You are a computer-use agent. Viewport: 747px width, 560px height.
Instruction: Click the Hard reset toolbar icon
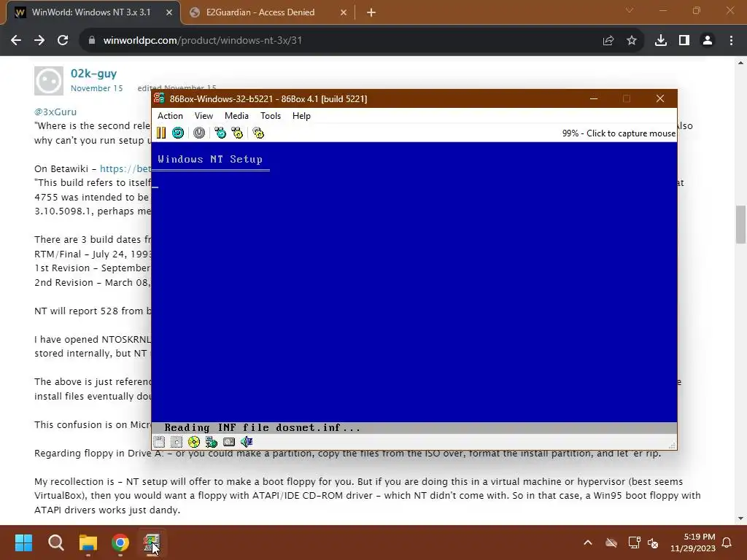[178, 133]
